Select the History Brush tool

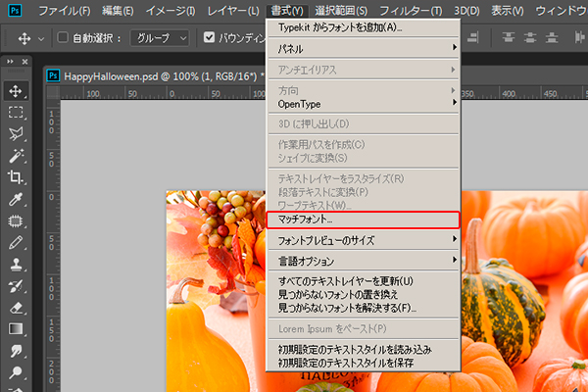pyautogui.click(x=16, y=286)
